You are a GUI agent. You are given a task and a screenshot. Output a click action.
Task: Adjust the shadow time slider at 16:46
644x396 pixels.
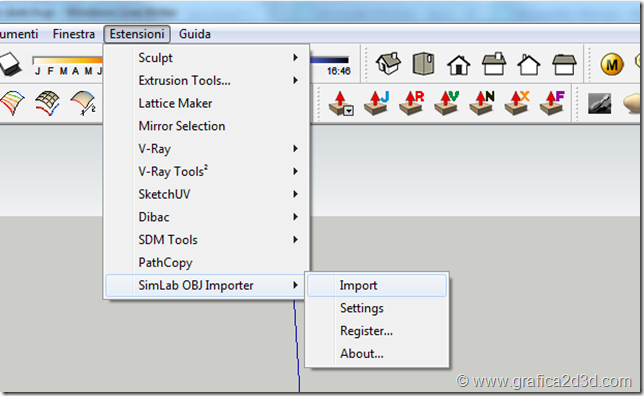coord(329,60)
